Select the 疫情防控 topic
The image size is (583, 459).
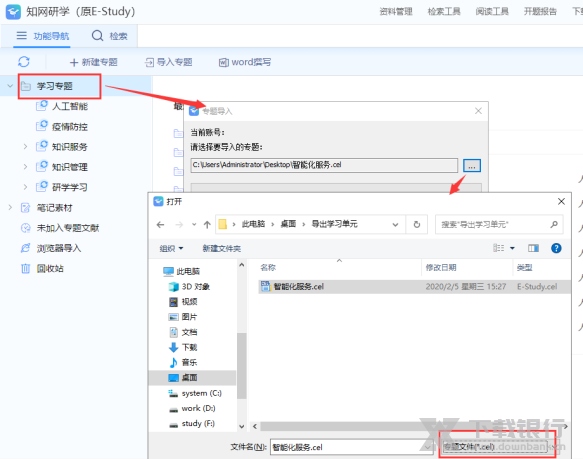pyautogui.click(x=70, y=127)
